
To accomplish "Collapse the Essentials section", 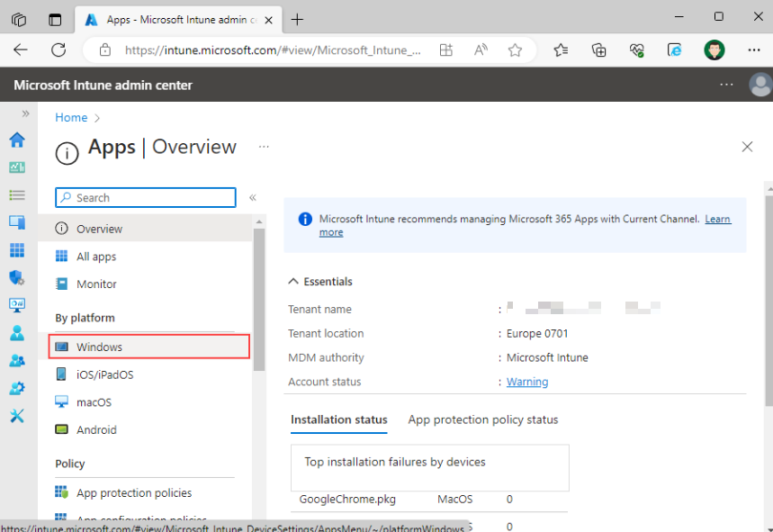I will coord(293,281).
